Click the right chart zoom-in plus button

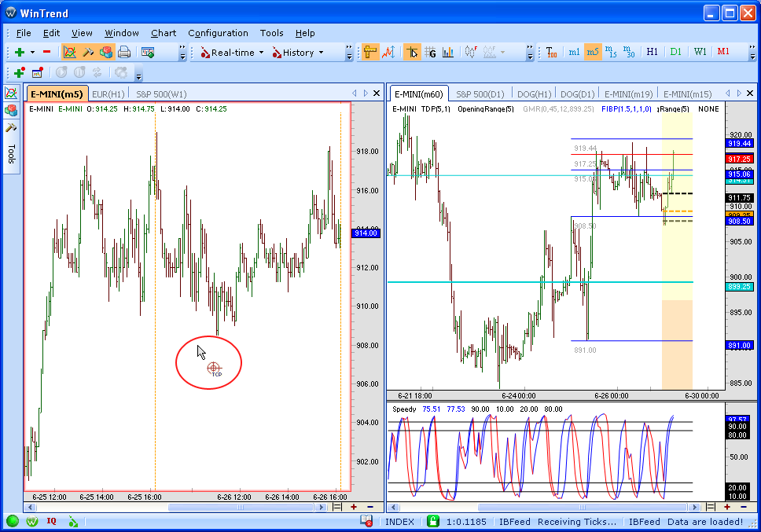(x=727, y=507)
